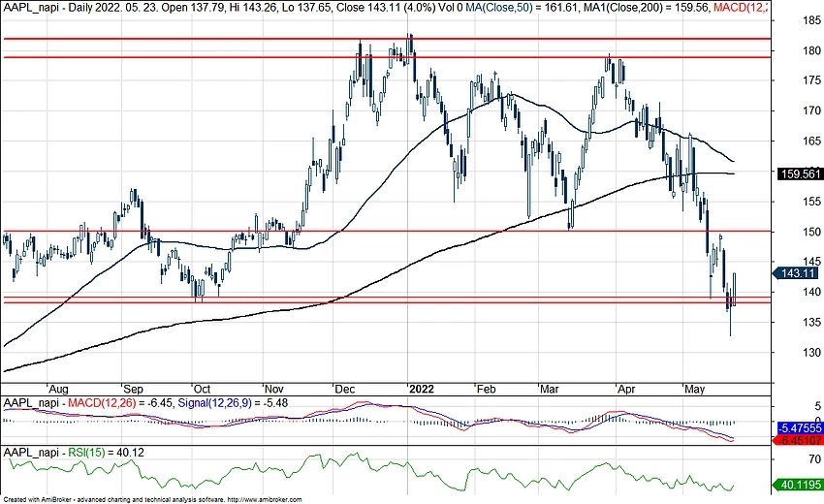The width and height of the screenshot is (824, 504).
Task: Click the Signal(12,26,9) = -5.48 label
Action: coord(233,403)
